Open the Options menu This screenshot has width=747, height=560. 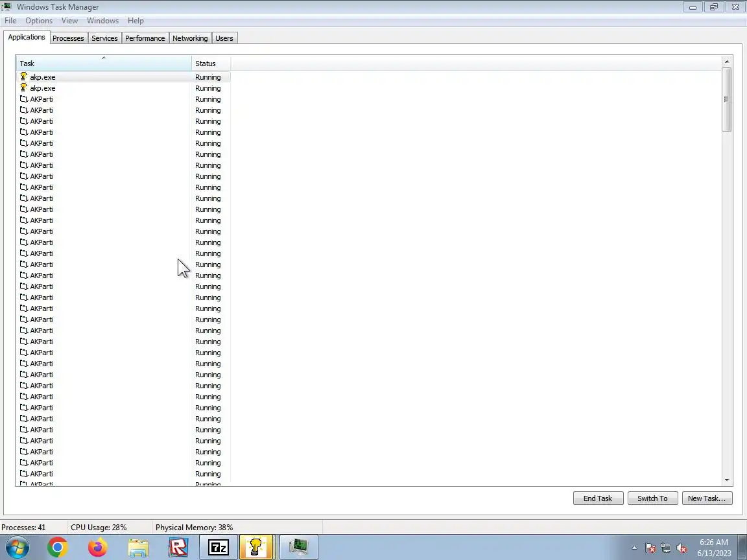(39, 21)
